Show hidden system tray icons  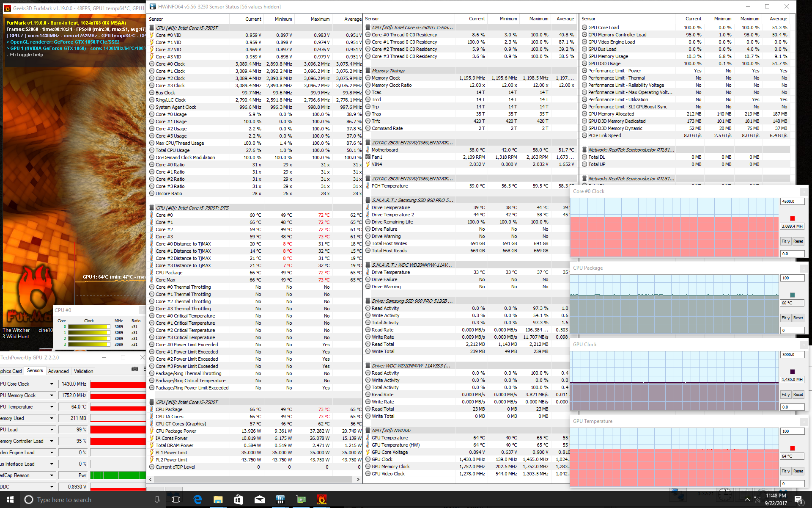point(747,500)
